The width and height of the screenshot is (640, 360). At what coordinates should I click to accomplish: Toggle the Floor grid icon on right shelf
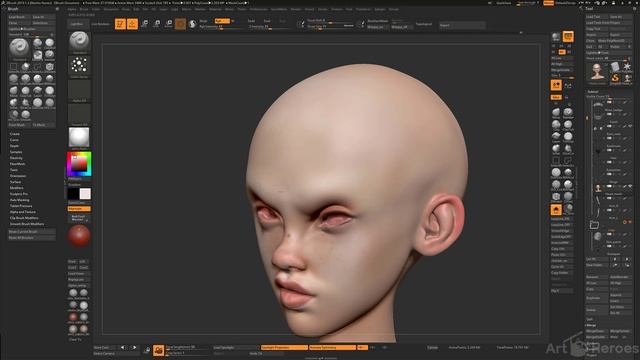click(568, 85)
